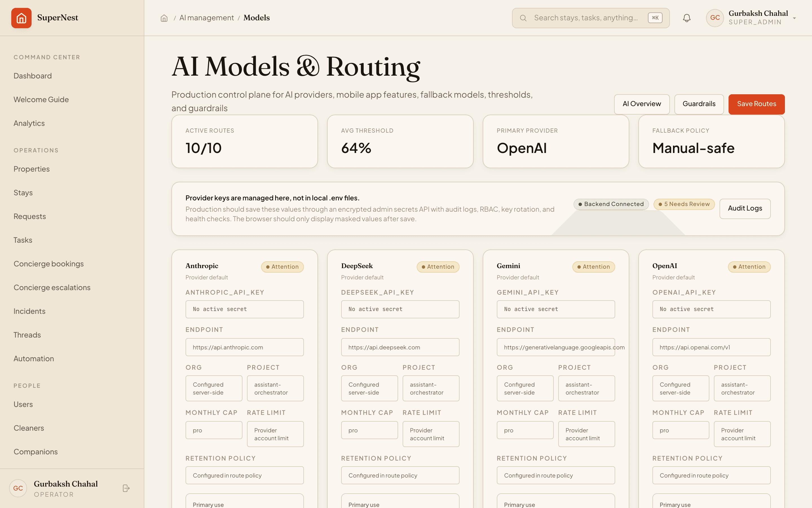Screen dimensions: 812x508
Task: Open Requests in sidebar
Action: [30, 216]
